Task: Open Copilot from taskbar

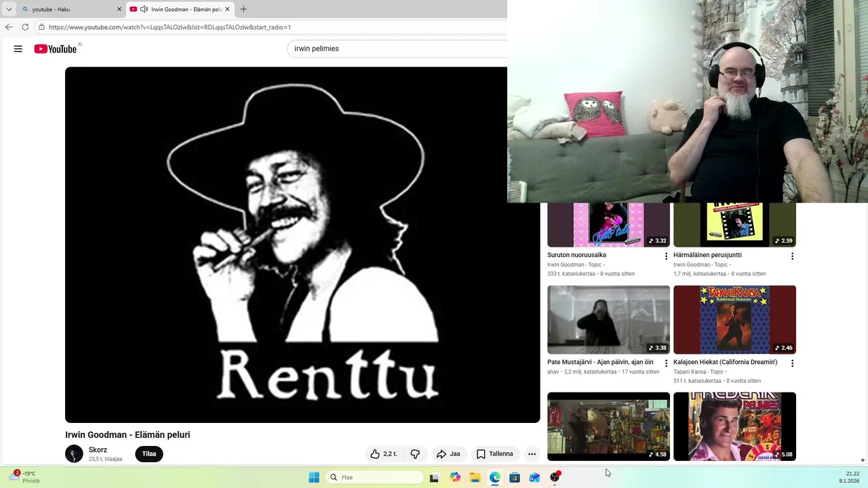Action: click(x=455, y=477)
